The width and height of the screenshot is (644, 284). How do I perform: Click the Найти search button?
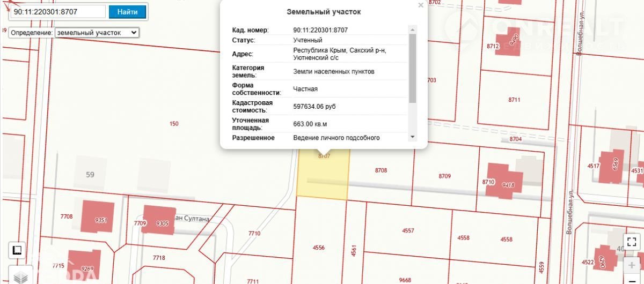(x=127, y=12)
